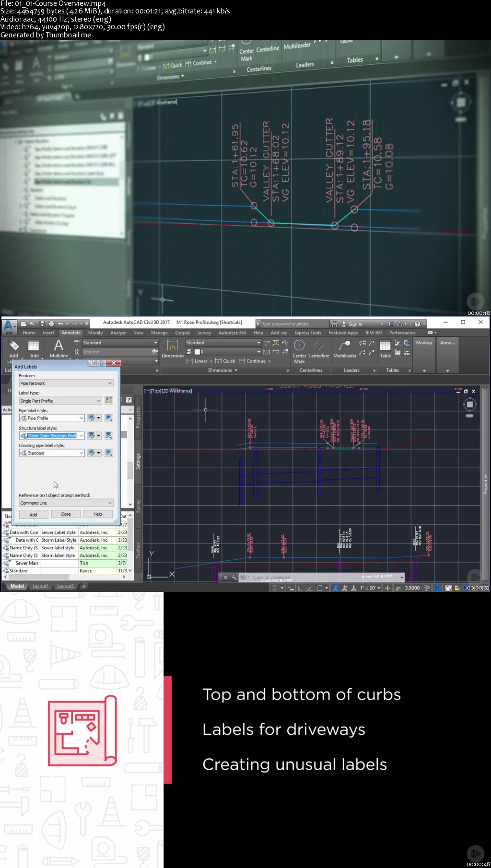Insert a Table from Tables panel
This screenshot has height=868, width=491.
click(x=386, y=348)
